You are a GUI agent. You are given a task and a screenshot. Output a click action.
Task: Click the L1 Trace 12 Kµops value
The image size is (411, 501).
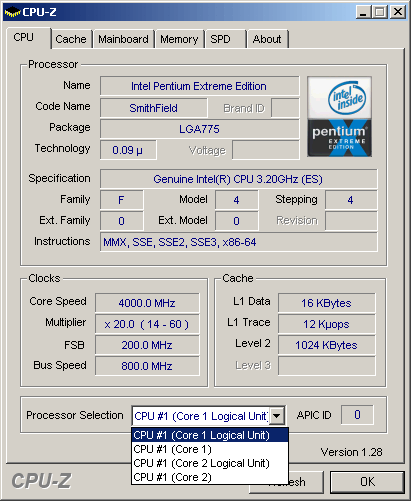[327, 324]
